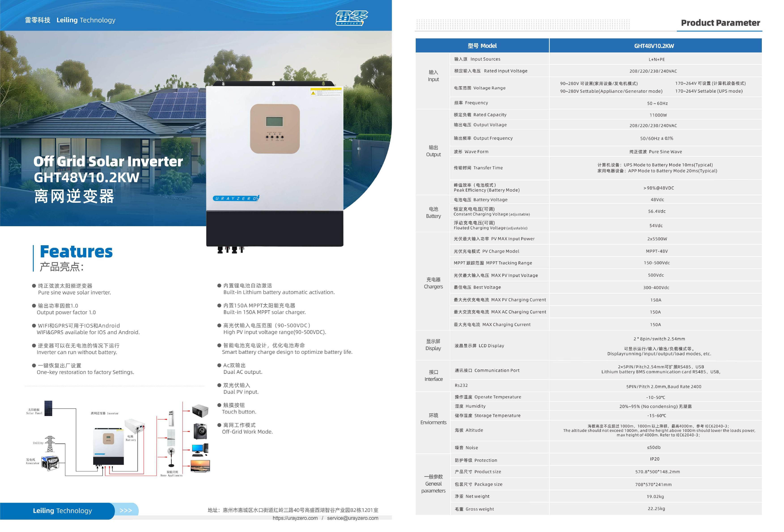Viewport: 784px width, 532px height.
Task: Click the IP20 protection value
Action: point(655,459)
